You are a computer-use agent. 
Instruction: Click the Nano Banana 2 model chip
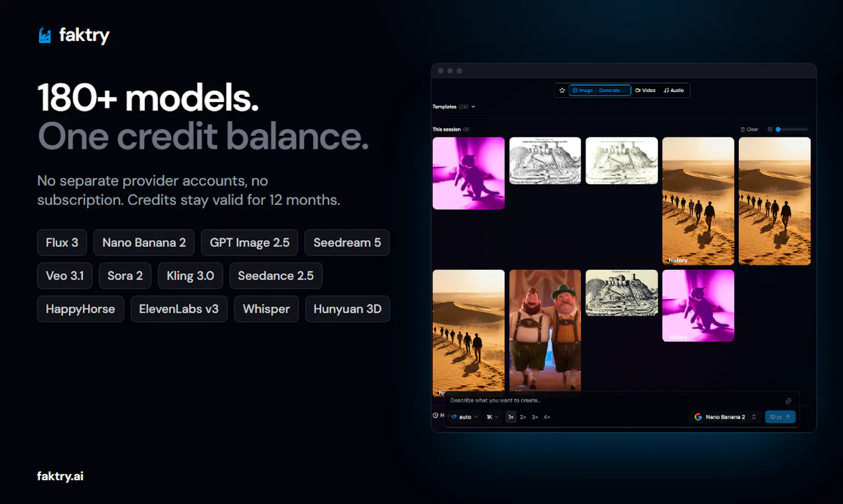point(144,243)
